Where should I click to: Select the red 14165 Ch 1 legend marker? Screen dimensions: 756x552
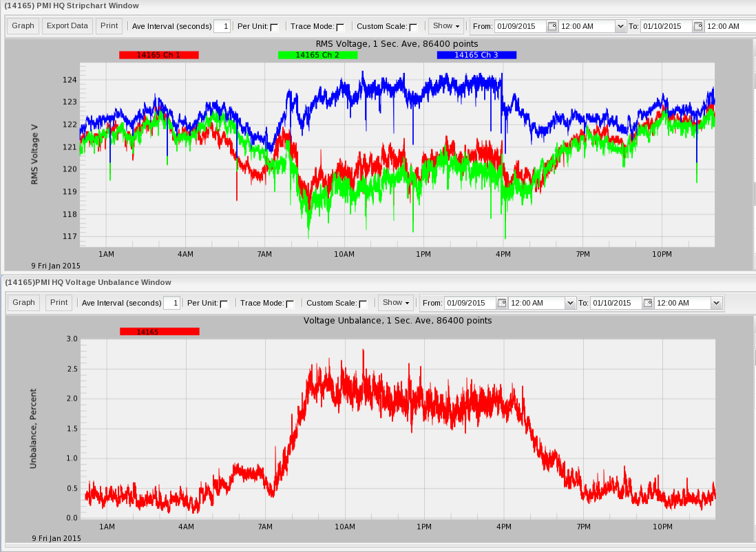tap(159, 55)
